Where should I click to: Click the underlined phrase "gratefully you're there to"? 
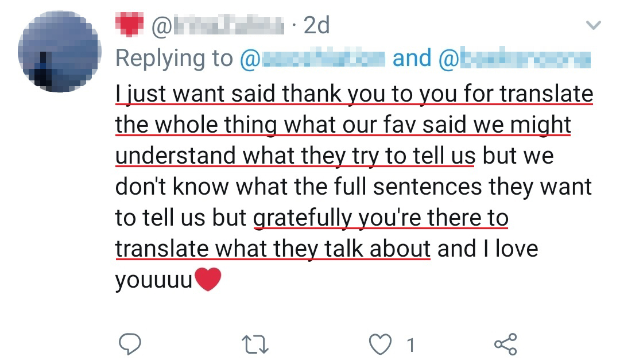[x=381, y=218]
